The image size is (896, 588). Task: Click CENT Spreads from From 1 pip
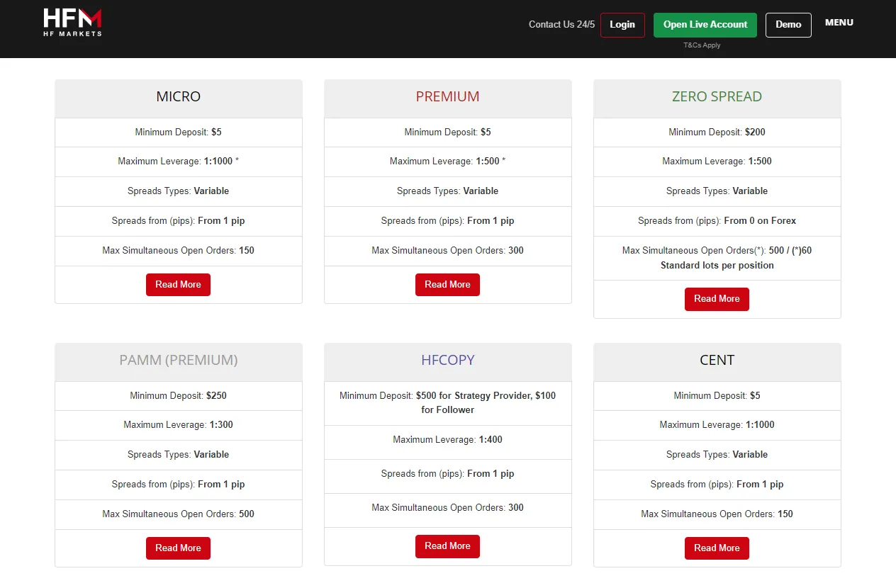pyautogui.click(x=717, y=485)
